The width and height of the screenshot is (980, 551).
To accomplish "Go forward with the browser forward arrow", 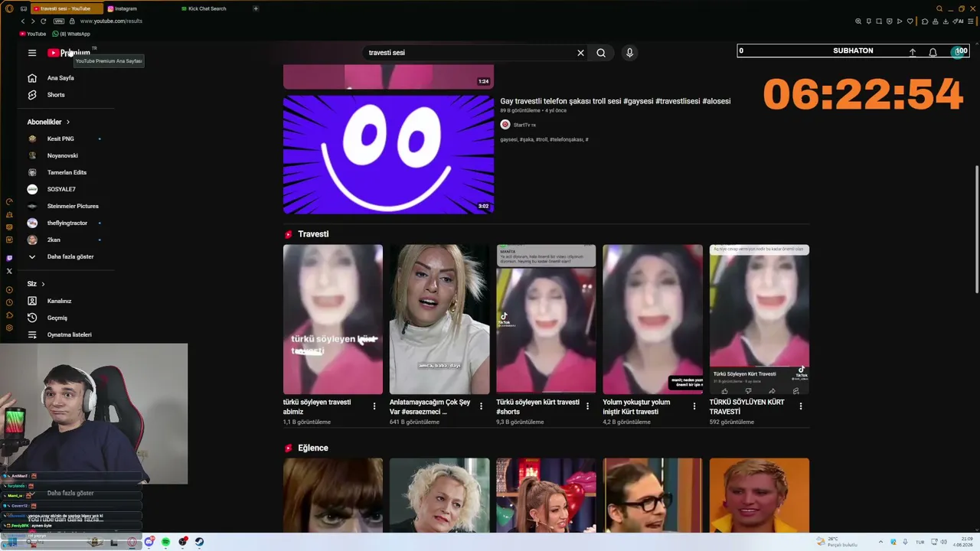I will pos(33,21).
